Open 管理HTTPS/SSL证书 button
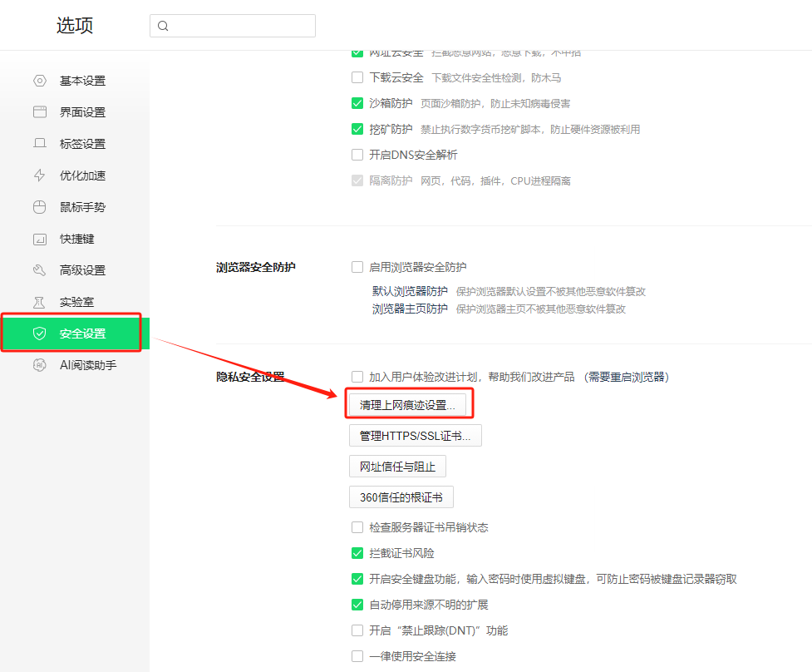 (415, 436)
